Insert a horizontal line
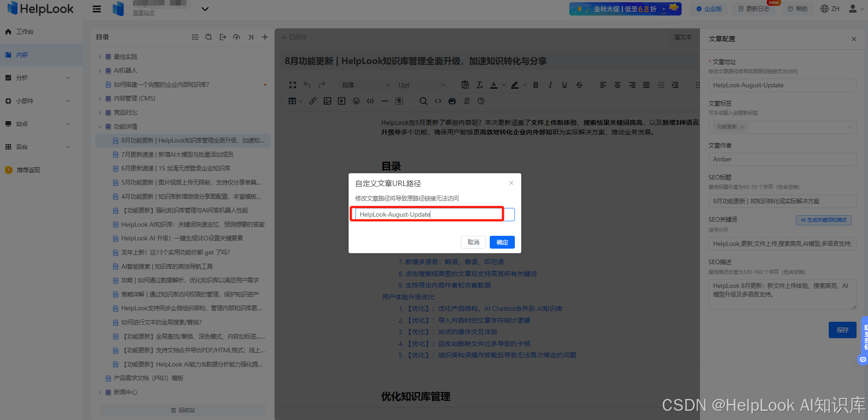This screenshot has width=868, height=420. [x=385, y=101]
